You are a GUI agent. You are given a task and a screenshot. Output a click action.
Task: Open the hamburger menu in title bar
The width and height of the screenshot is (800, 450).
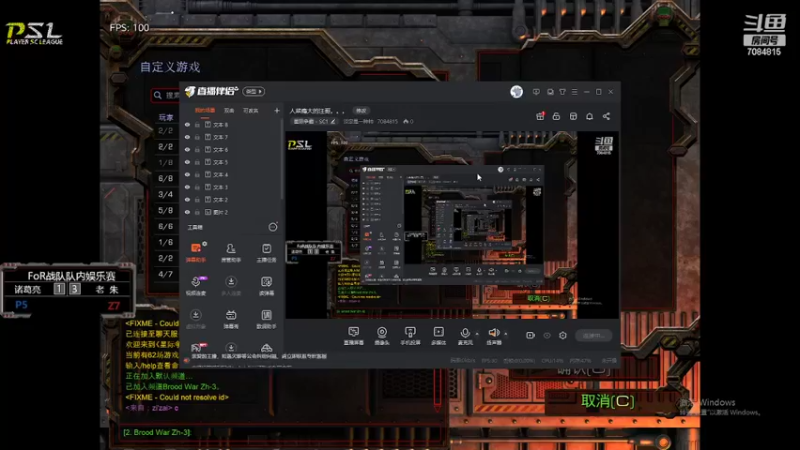click(574, 92)
